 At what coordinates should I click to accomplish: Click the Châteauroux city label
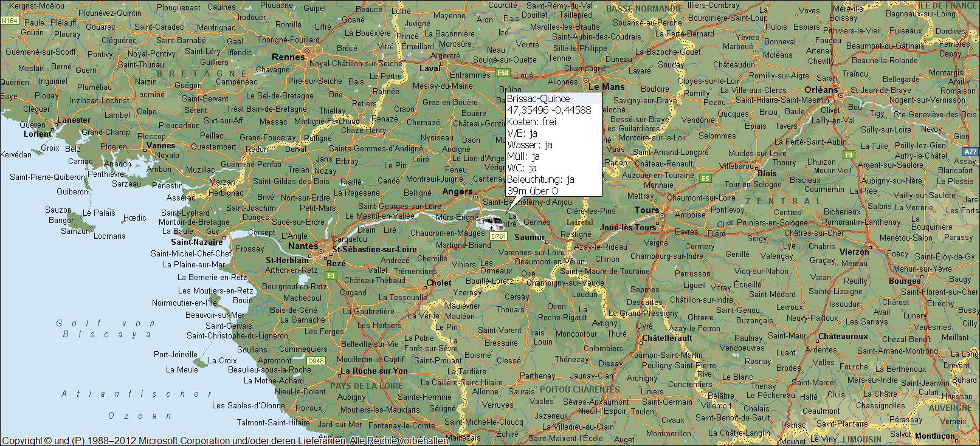point(843,337)
